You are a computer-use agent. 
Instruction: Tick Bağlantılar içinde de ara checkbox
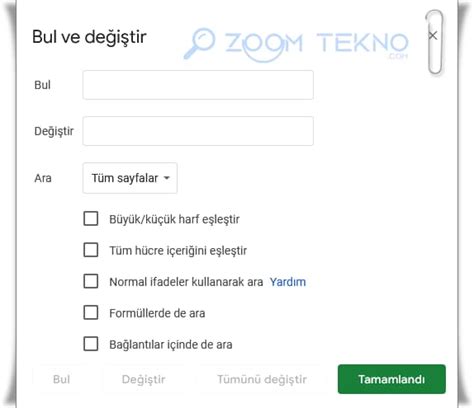pos(91,344)
